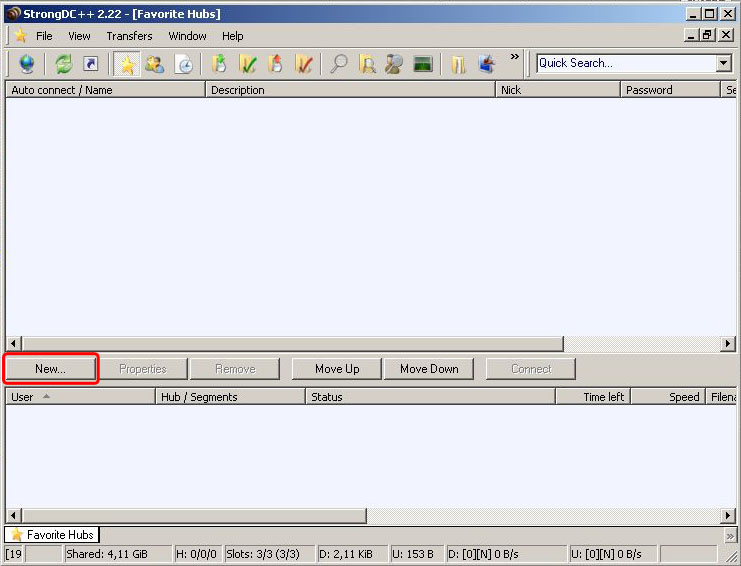Minimize the inner Favorite Hubs child window
The width and height of the screenshot is (741, 566).
pyautogui.click(x=691, y=35)
